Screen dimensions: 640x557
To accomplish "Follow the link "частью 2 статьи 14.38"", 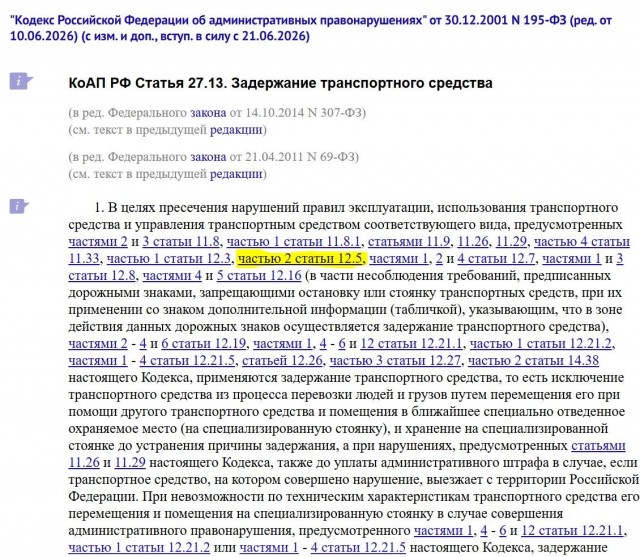I will pos(533,361).
